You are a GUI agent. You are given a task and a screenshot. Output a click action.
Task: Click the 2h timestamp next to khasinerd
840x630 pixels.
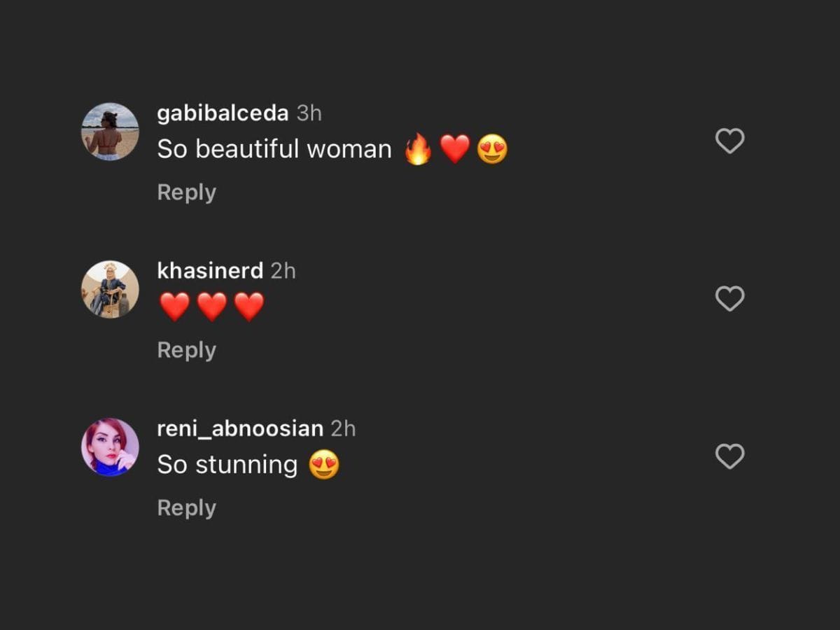[283, 271]
